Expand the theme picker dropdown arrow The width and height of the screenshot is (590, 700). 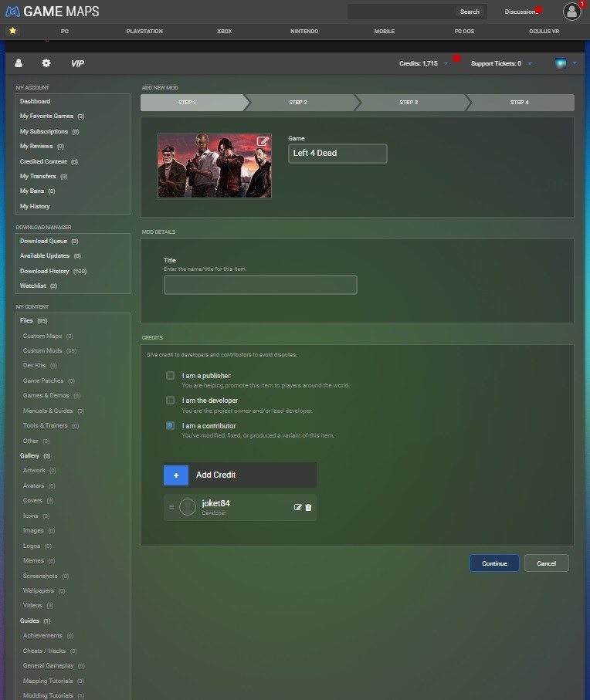pyautogui.click(x=575, y=64)
